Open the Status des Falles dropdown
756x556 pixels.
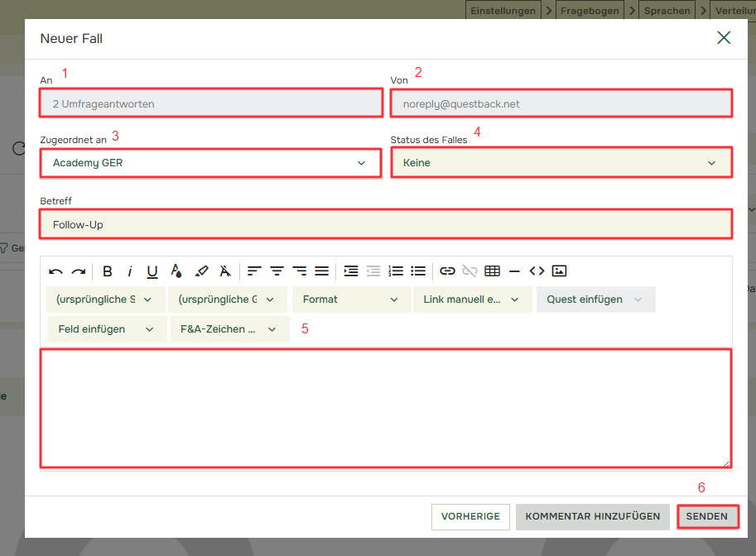point(561,163)
